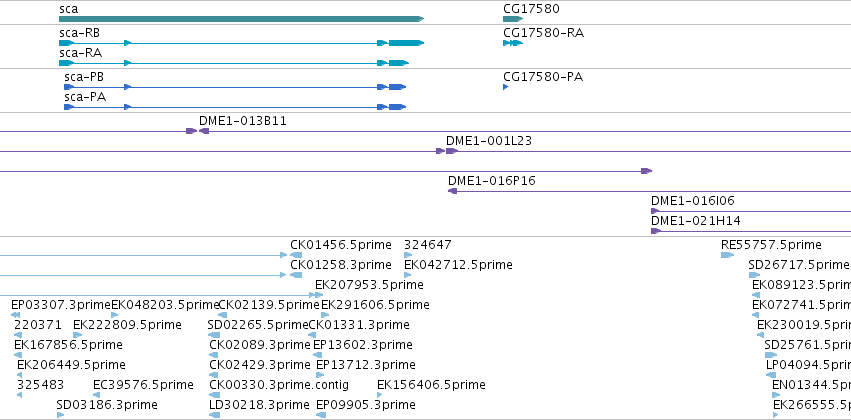This screenshot has height=420, width=851.
Task: Click EST SD26717.5prime
Action: coord(798,265)
